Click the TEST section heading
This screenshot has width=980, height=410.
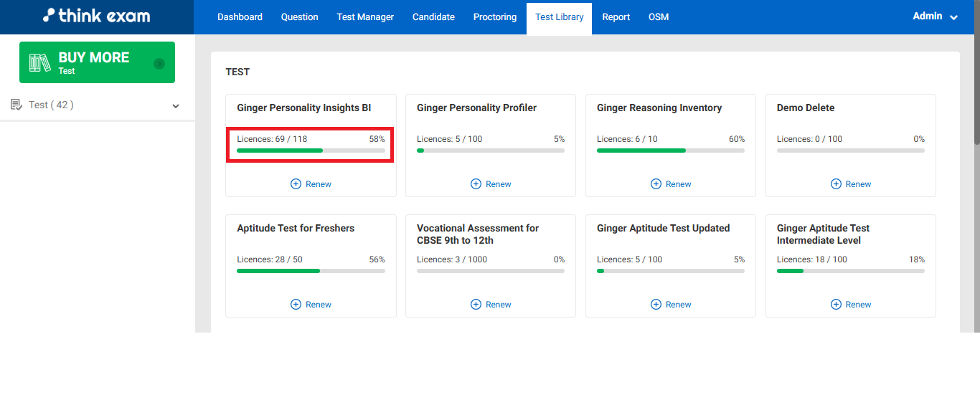point(237,72)
